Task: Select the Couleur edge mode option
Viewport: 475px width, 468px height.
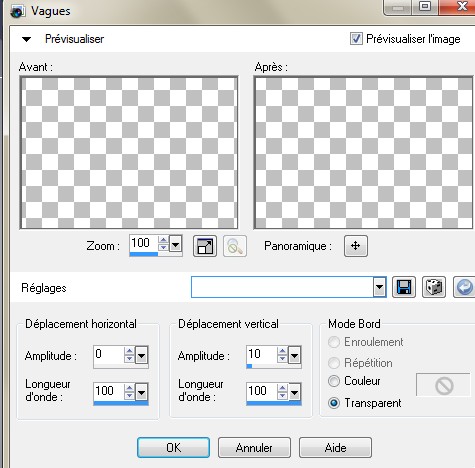Action: pos(334,381)
